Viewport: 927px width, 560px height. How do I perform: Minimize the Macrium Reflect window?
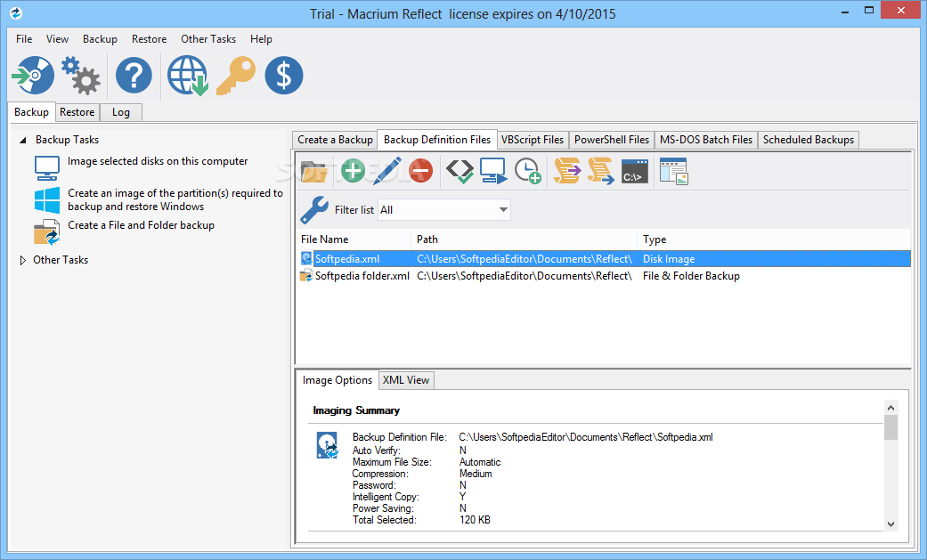coord(845,11)
